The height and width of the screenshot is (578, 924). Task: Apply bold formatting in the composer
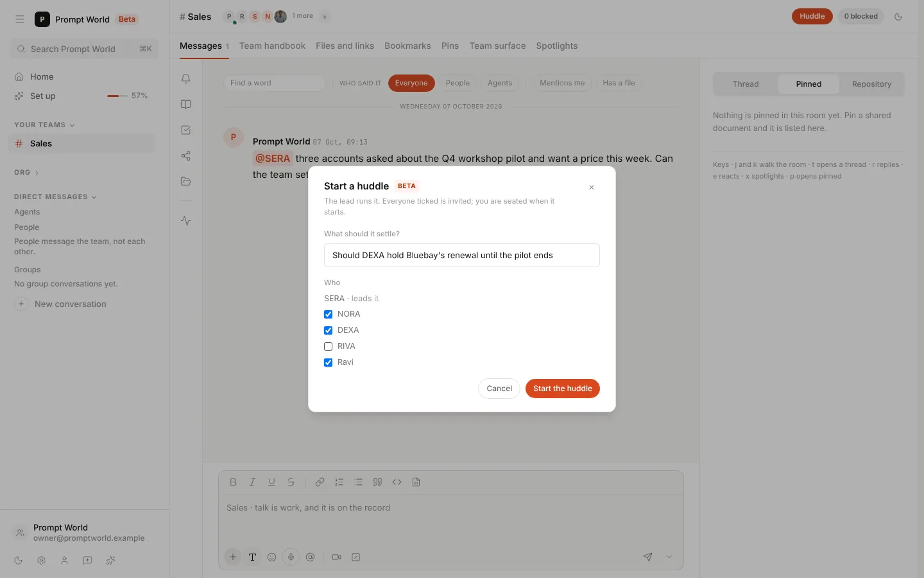[234, 482]
